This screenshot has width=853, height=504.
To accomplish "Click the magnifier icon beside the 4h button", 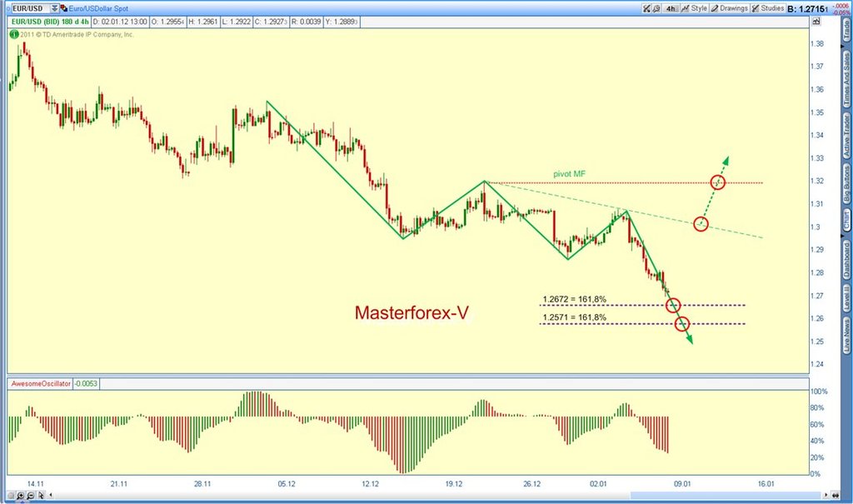I will coord(657,7).
